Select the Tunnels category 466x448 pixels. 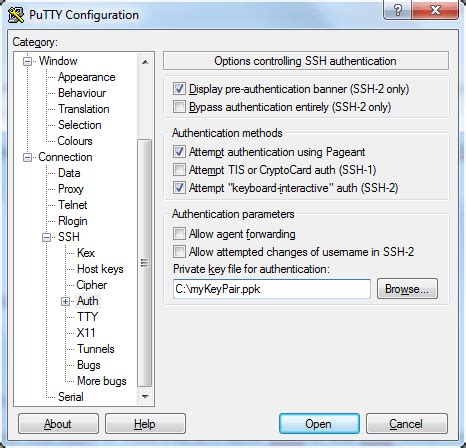point(96,349)
